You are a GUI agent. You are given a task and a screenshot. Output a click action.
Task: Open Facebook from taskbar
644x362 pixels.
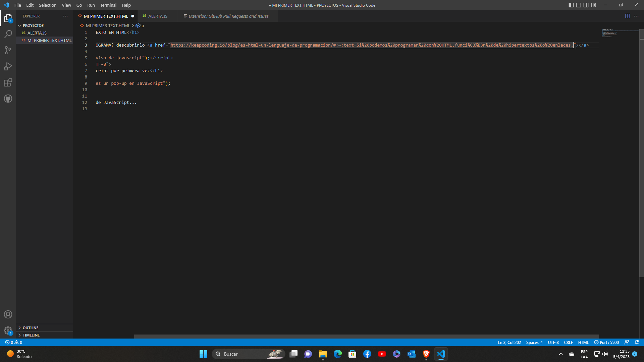367,354
